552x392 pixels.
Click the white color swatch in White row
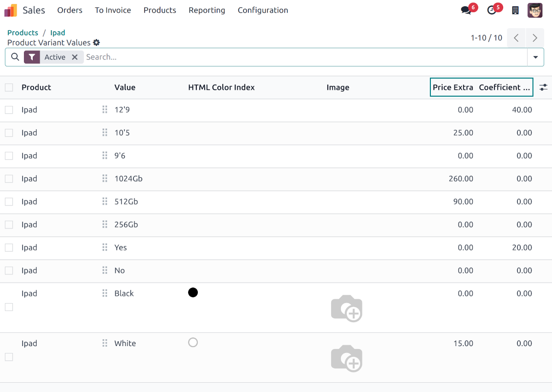tap(193, 342)
